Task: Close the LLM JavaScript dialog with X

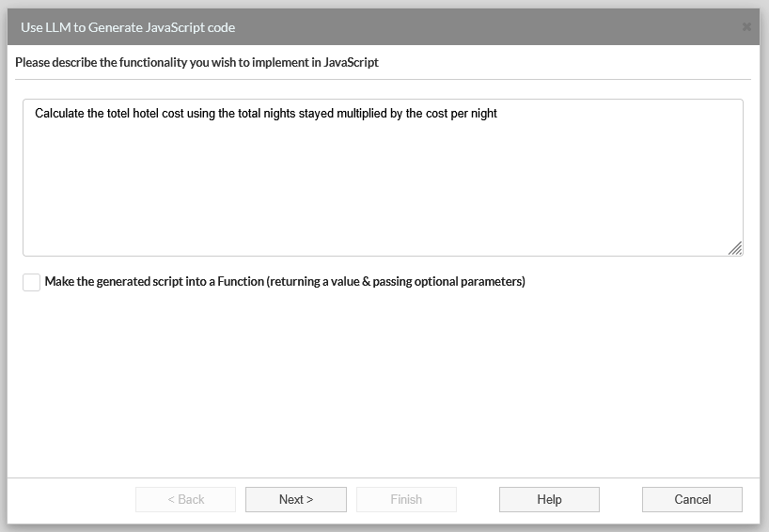Action: 745,27
